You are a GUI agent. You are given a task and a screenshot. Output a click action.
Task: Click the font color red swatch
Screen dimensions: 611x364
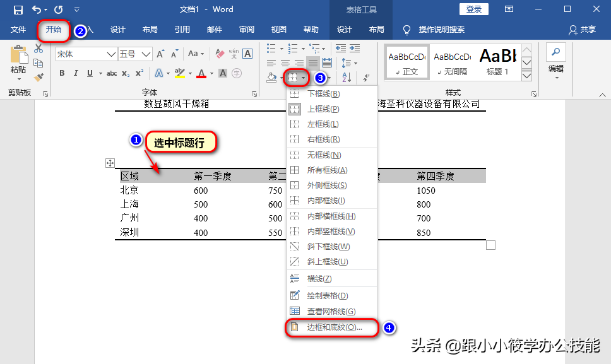tap(203, 74)
